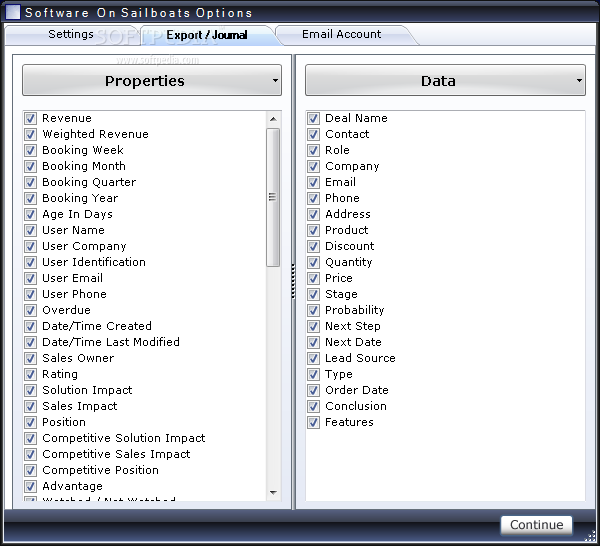This screenshot has height=546, width=600.
Task: Uncheck the Booking Week checkbox
Action: click(x=31, y=150)
